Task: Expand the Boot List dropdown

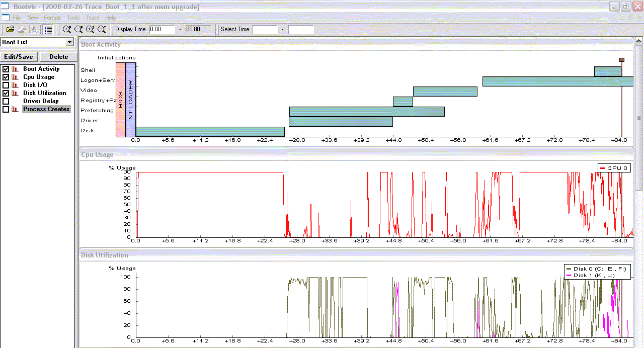Action: pyautogui.click(x=69, y=42)
